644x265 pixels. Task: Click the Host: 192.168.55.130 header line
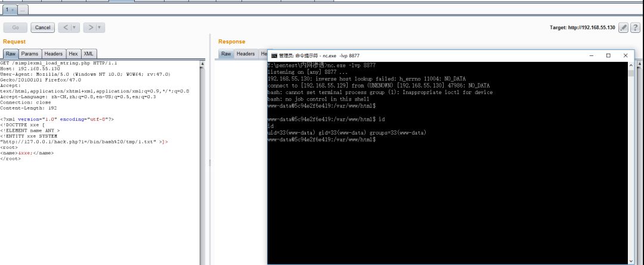click(30, 68)
